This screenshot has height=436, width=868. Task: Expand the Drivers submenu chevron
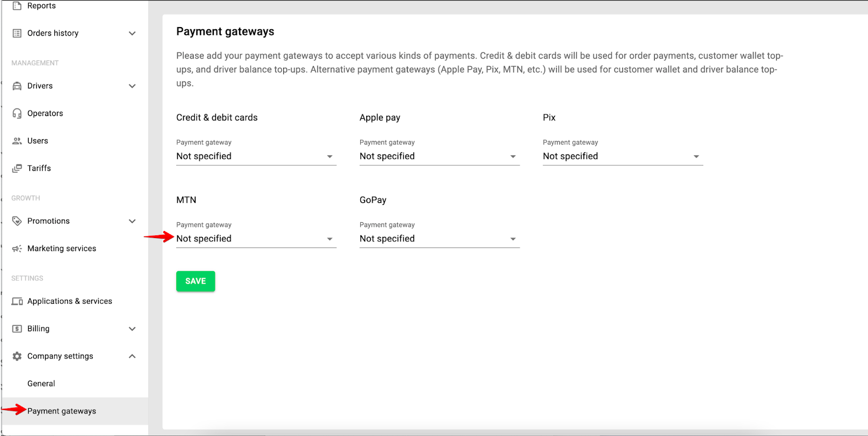132,86
